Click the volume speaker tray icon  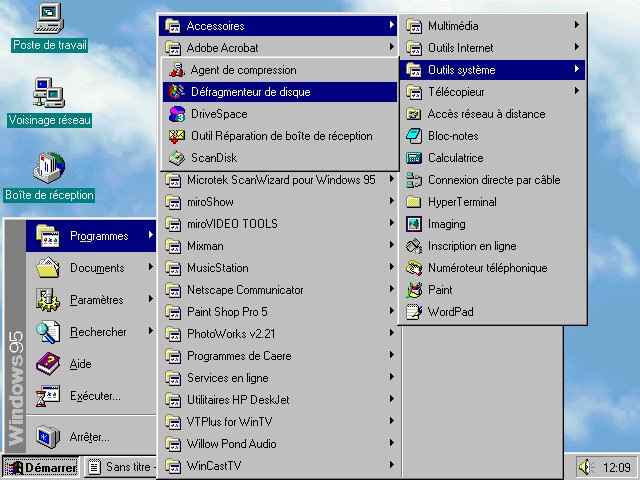coord(585,467)
